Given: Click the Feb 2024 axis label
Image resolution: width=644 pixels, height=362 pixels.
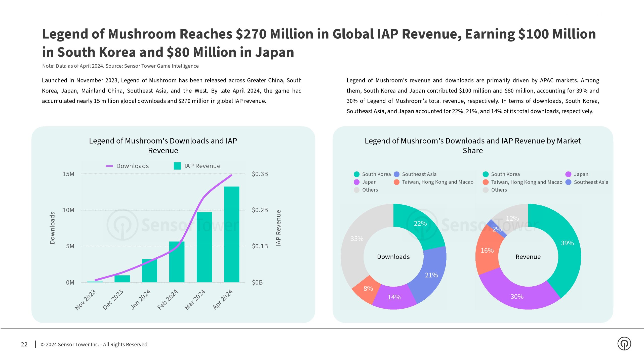Looking at the screenshot, I should pyautogui.click(x=168, y=299).
